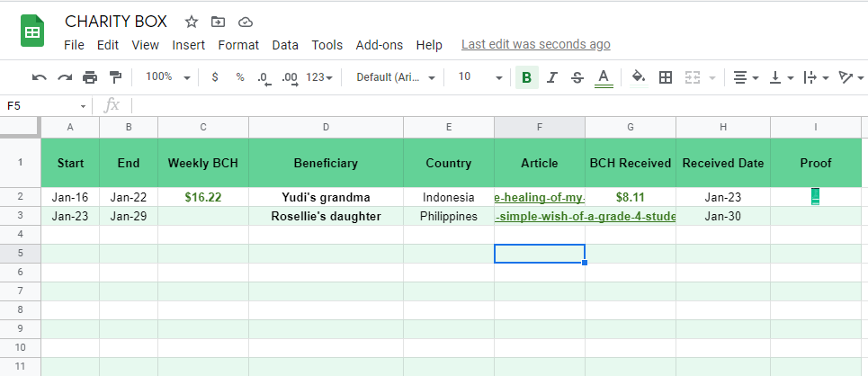Select column F header
This screenshot has height=376, width=868.
click(x=540, y=128)
